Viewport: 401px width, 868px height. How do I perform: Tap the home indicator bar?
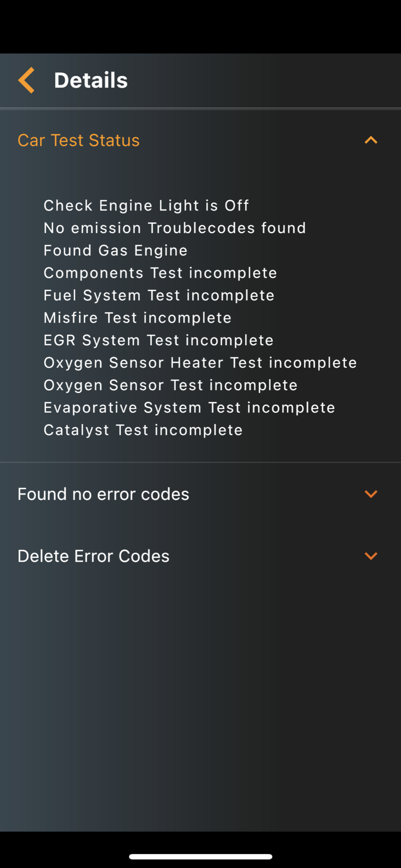coord(200,857)
